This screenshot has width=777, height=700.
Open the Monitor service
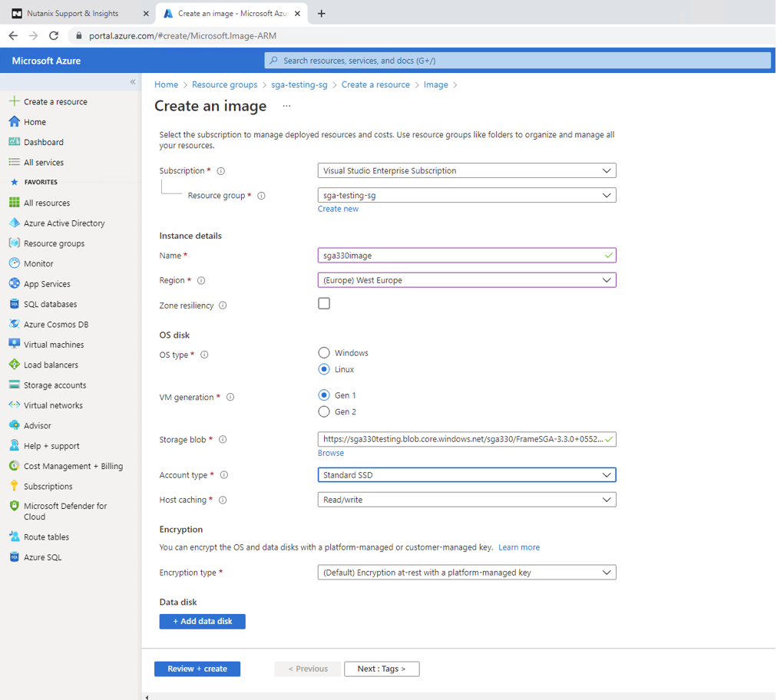click(41, 263)
